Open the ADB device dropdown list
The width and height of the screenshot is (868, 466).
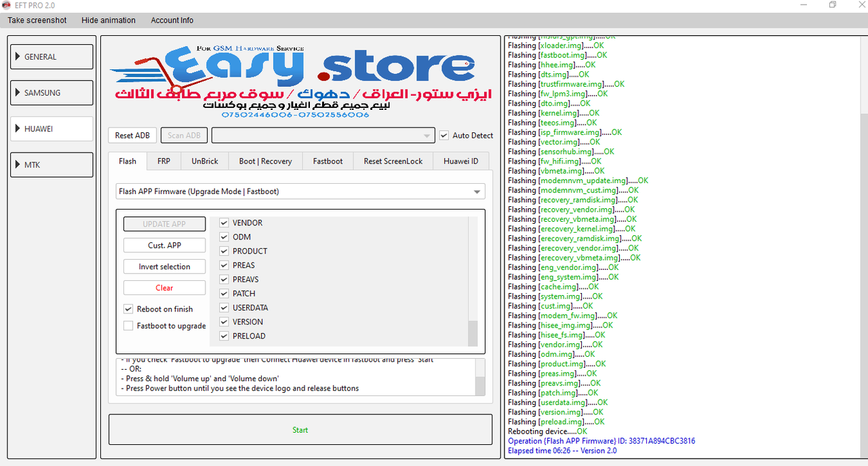tap(323, 136)
